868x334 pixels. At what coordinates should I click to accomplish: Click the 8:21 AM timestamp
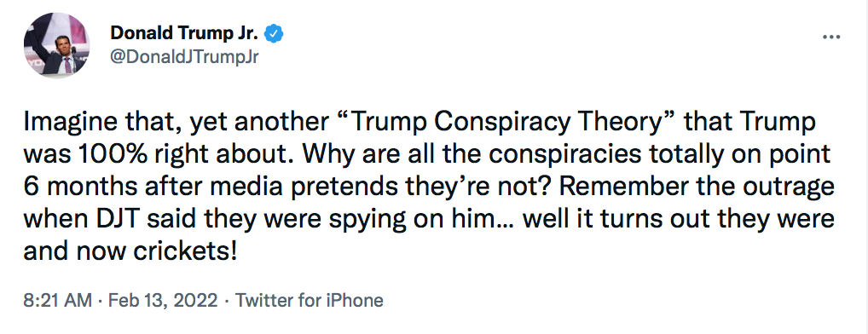click(58, 300)
